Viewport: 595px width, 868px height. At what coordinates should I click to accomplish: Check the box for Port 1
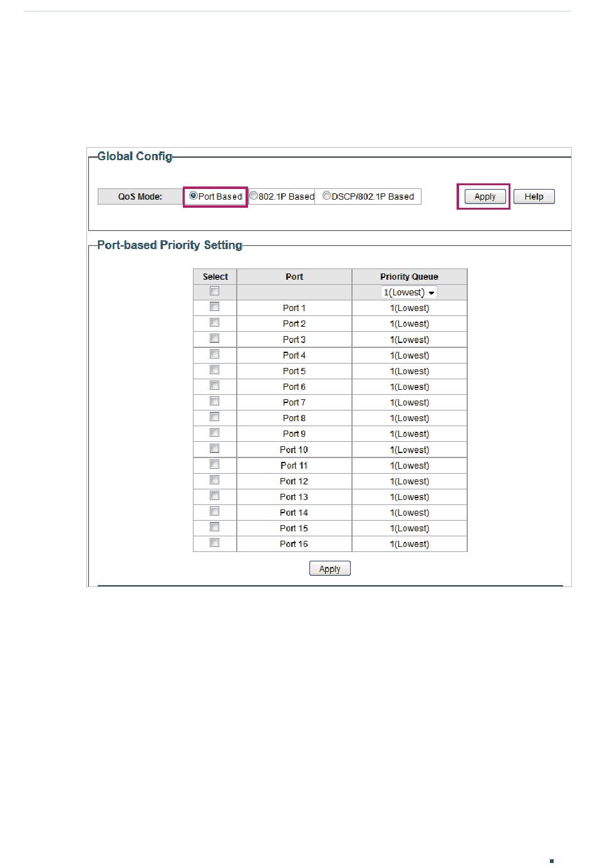[214, 307]
